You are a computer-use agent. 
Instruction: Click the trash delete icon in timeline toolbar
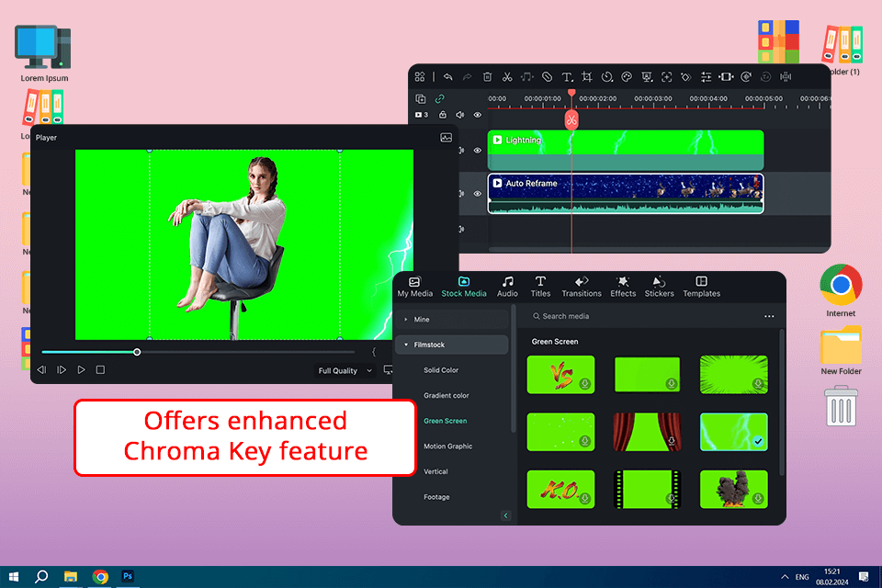(487, 76)
